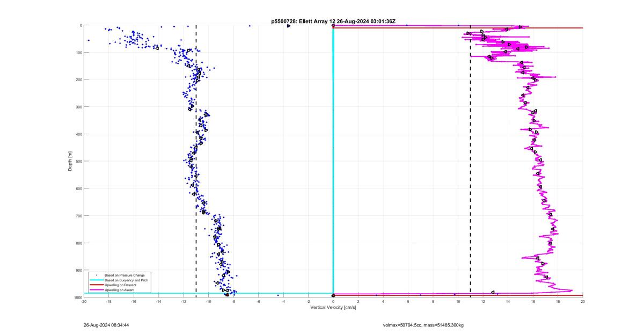Click velocity tick label '-16'
This screenshot has width=644, height=334.
click(x=134, y=302)
